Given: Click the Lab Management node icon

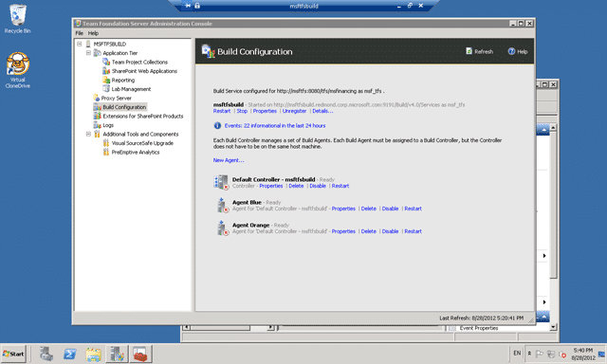Looking at the screenshot, I should (106, 88).
